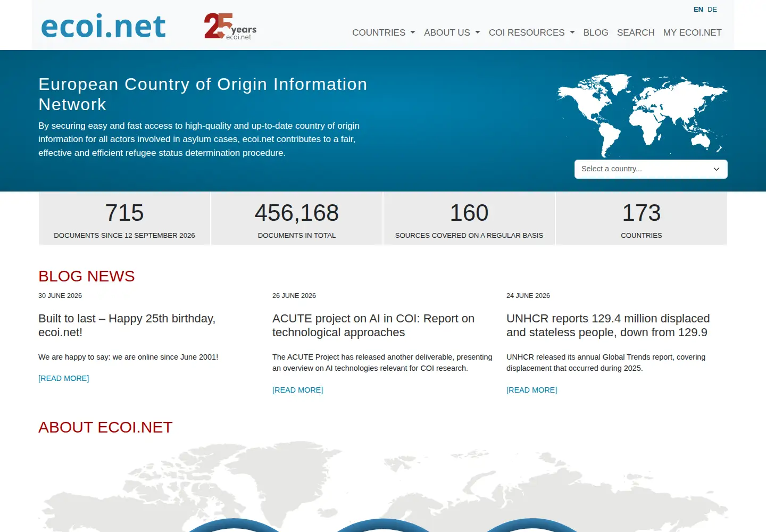Go to the SEARCH page
This screenshot has height=532, width=766.
[x=636, y=32]
